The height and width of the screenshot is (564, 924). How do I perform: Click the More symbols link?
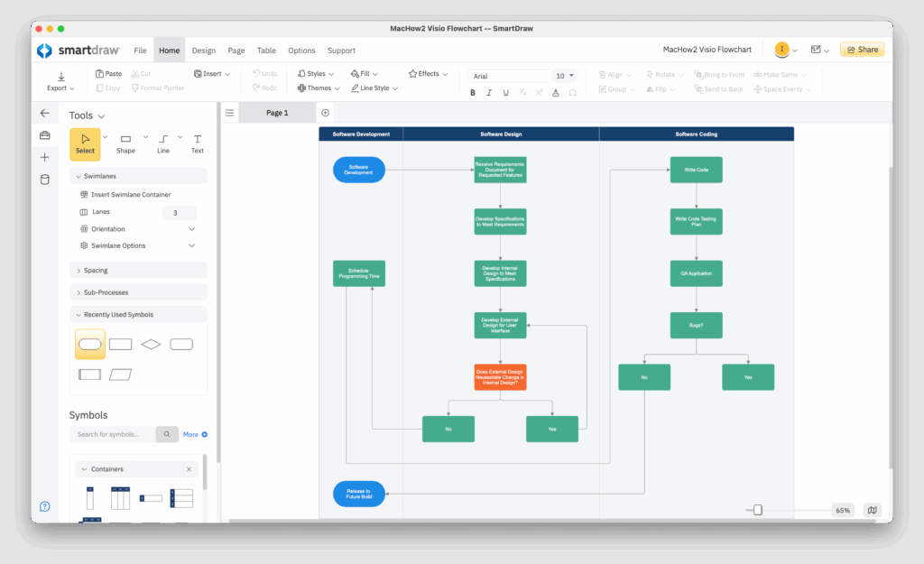pyautogui.click(x=195, y=434)
